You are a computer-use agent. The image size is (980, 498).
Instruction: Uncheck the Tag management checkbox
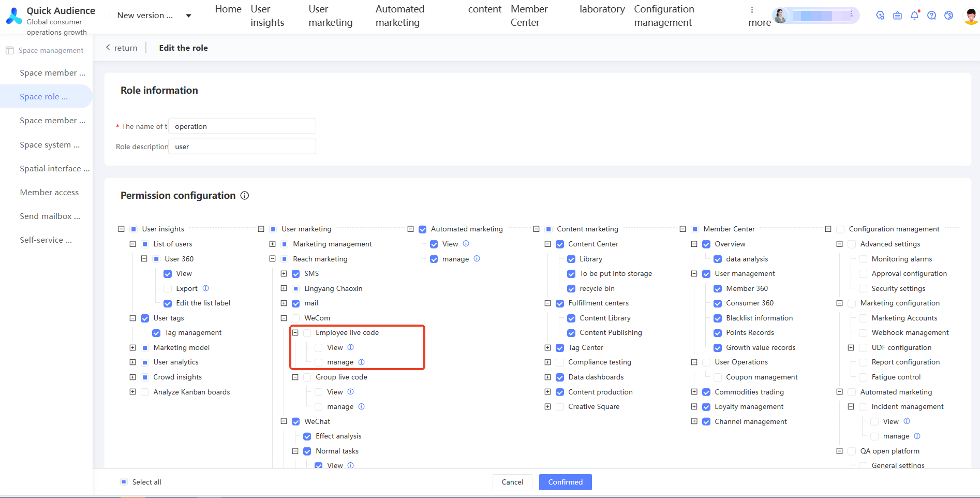click(156, 333)
